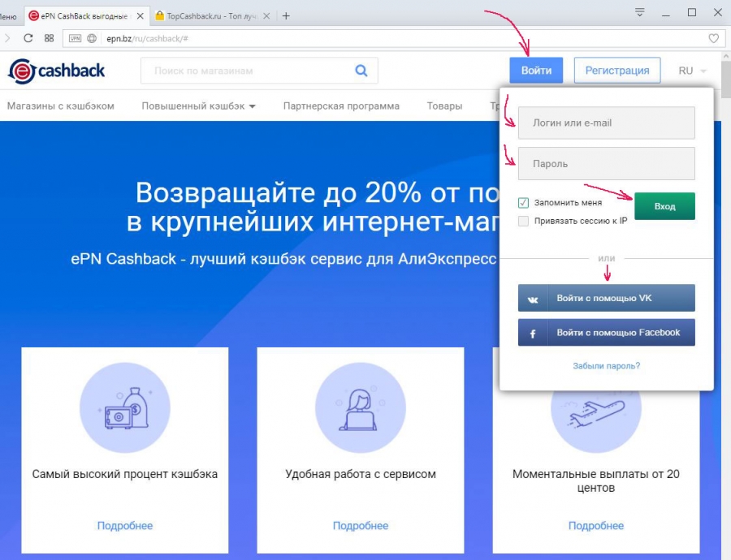Screen dimensions: 731x560
Task: Click the blue Войти button
Action: tap(536, 71)
